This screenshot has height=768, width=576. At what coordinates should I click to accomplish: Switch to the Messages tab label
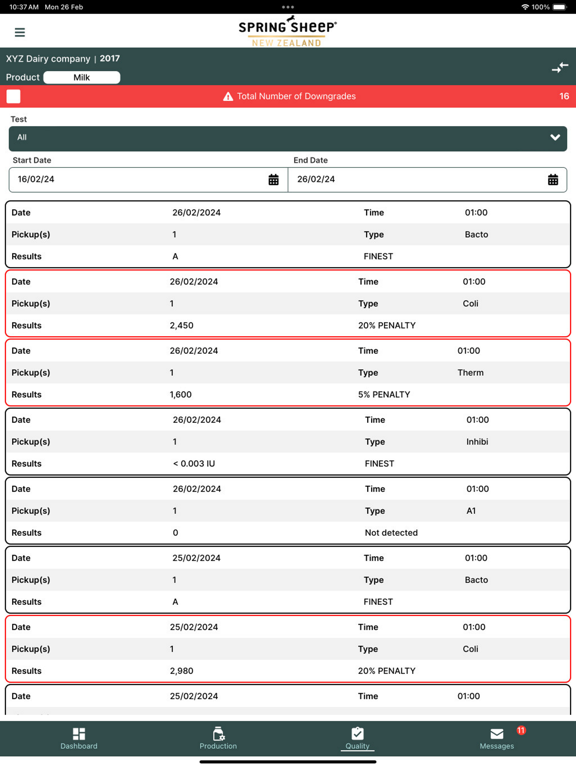point(497,746)
